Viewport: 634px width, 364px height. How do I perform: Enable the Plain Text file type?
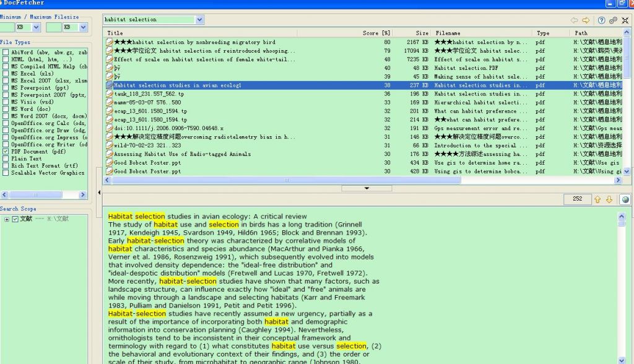coord(6,158)
